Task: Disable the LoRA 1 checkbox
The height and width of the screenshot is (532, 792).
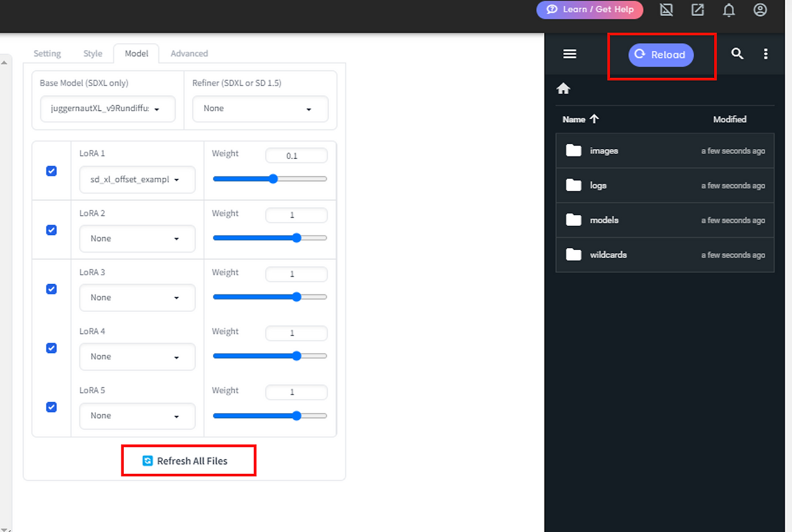Action: 51,171
